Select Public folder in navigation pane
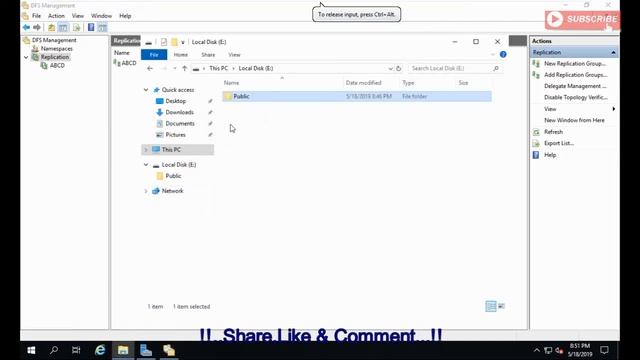 pyautogui.click(x=173, y=176)
